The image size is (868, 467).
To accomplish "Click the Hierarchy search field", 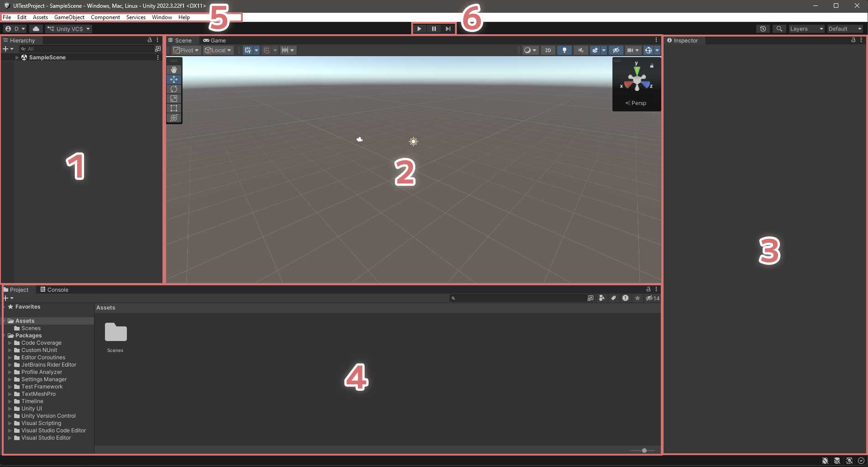I will tap(87, 49).
